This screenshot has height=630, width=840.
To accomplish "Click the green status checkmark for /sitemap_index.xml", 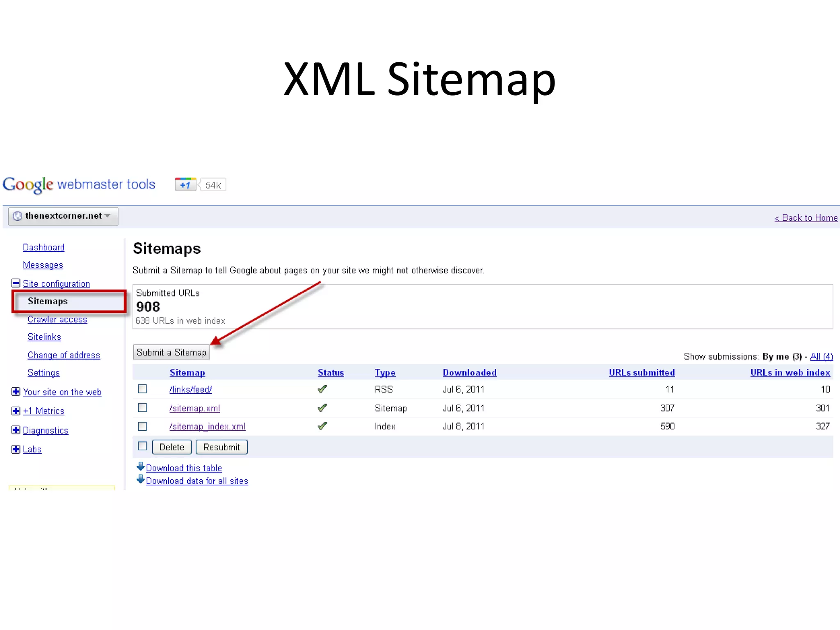I will click(322, 426).
